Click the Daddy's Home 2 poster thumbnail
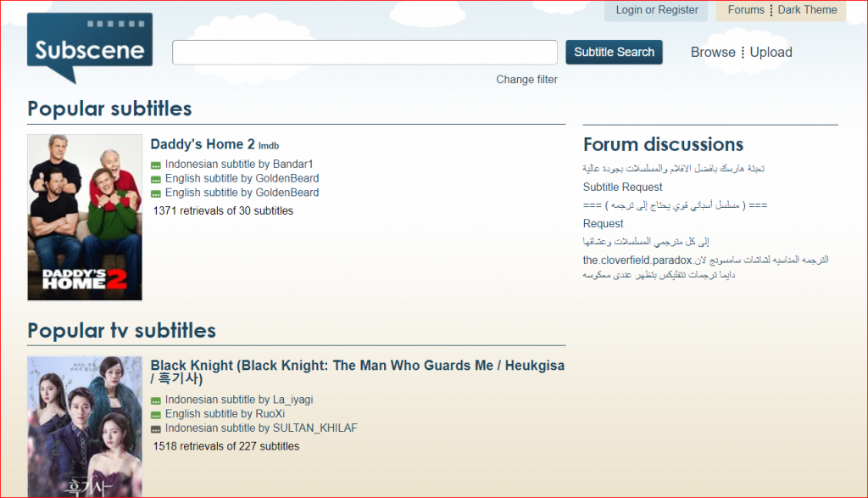 click(x=85, y=217)
